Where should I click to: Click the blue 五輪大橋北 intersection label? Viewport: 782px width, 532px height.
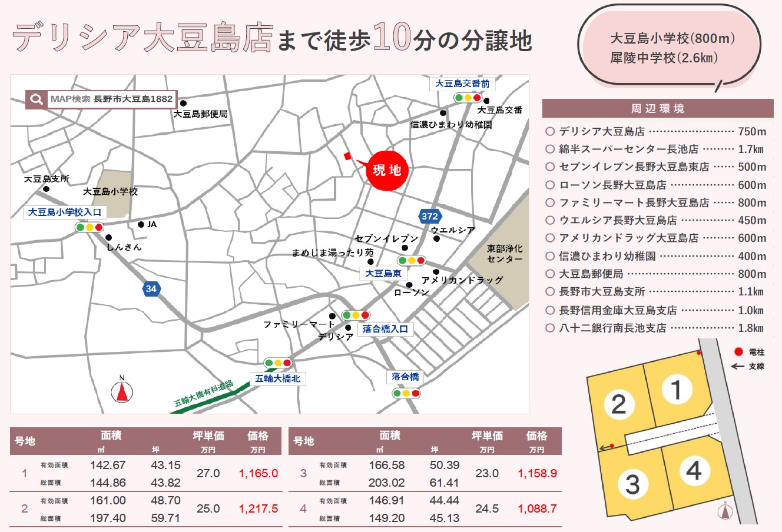(278, 378)
